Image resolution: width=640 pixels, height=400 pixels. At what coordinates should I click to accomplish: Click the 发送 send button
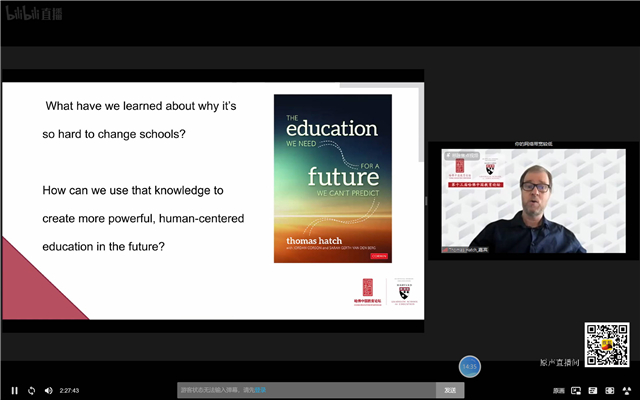pyautogui.click(x=450, y=390)
